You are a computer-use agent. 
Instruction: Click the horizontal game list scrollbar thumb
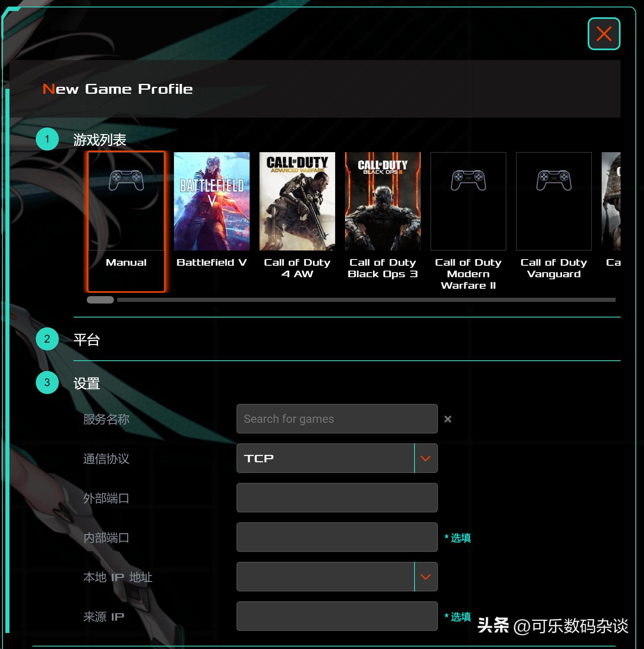(100, 300)
